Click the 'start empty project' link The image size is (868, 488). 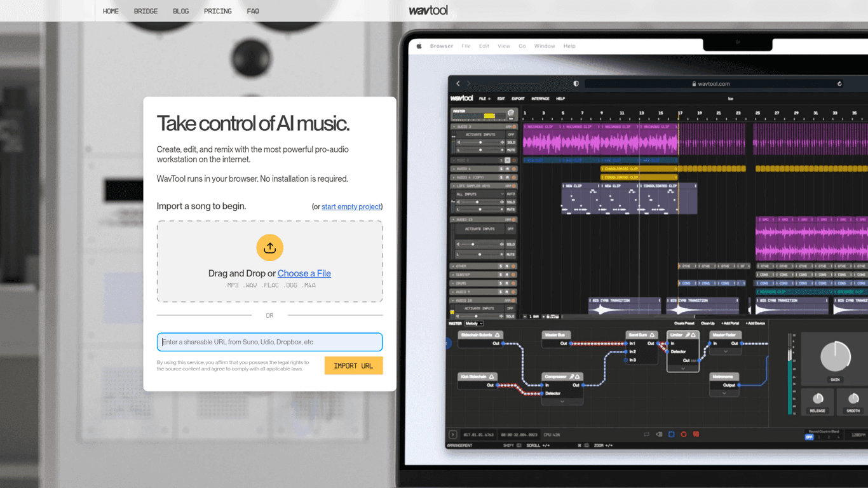351,207
